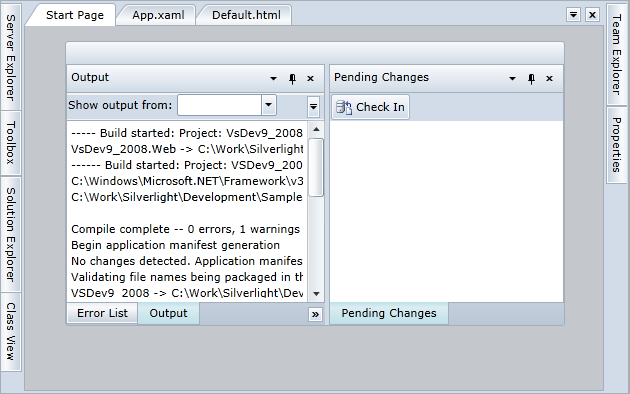Screen dimensions: 630x394
Task: Switch to the App.xaml tab
Action: (158, 15)
